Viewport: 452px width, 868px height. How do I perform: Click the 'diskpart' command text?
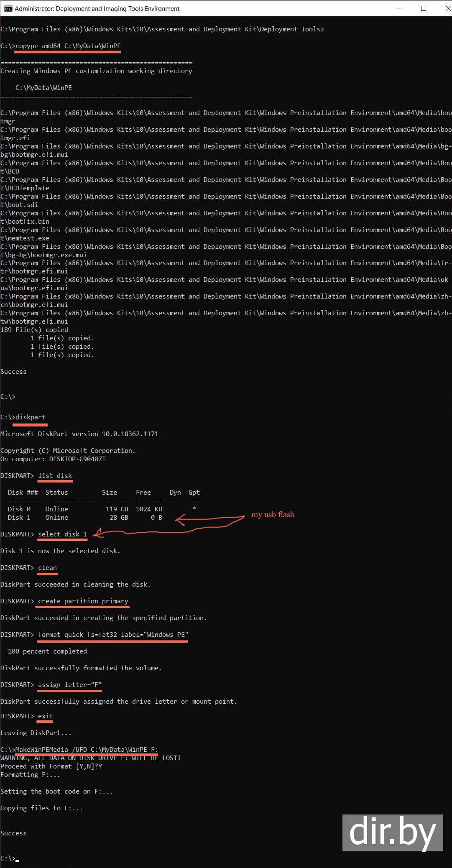pos(30,417)
